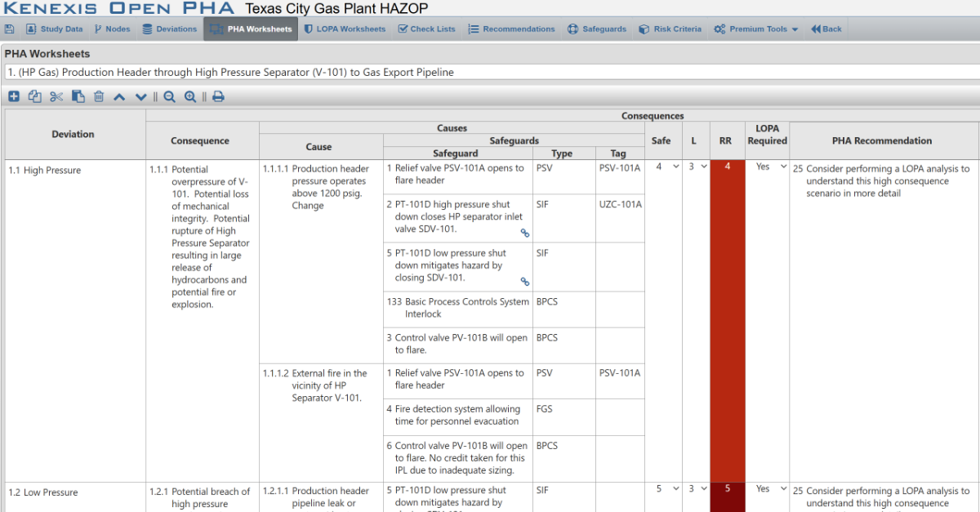Open Safe severity dropdown for High Pressure row
This screenshot has height=512, width=980.
tap(667, 167)
